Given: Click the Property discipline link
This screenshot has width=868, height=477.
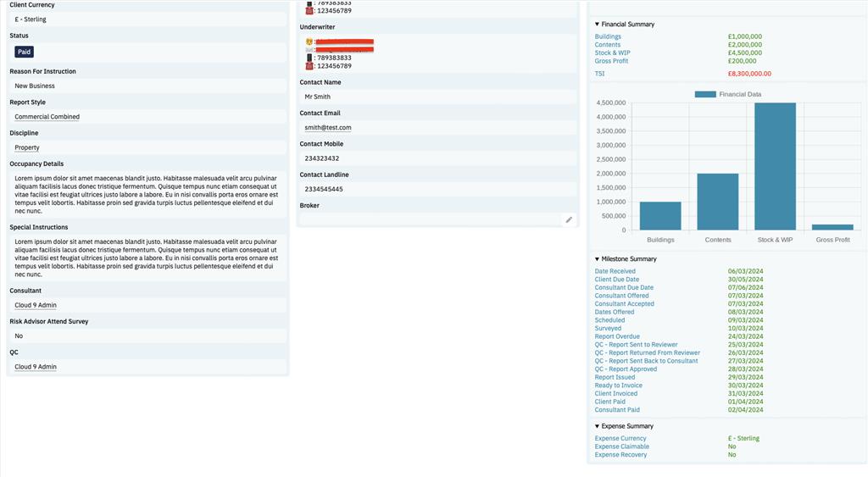Looking at the screenshot, I should (x=27, y=147).
